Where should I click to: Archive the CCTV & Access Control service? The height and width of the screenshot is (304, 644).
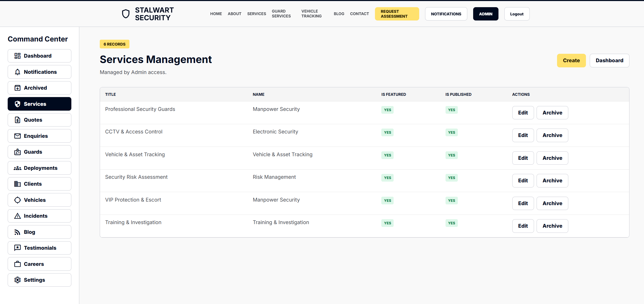(x=552, y=135)
